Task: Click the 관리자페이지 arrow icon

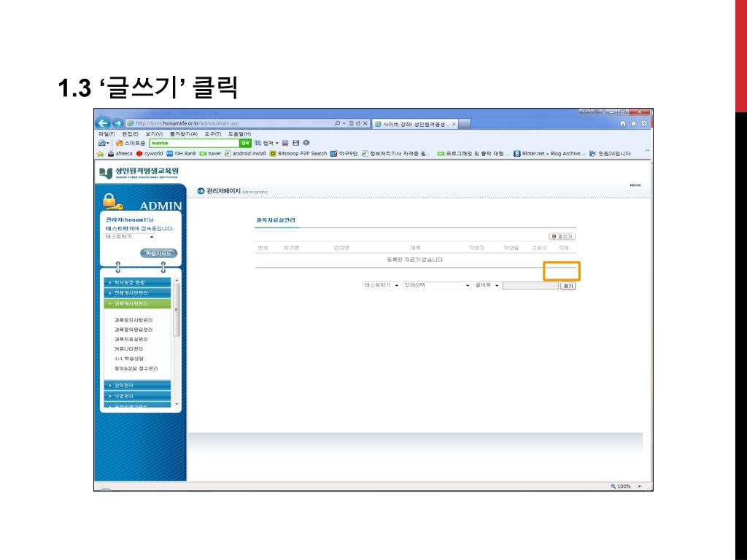Action: click(x=201, y=191)
